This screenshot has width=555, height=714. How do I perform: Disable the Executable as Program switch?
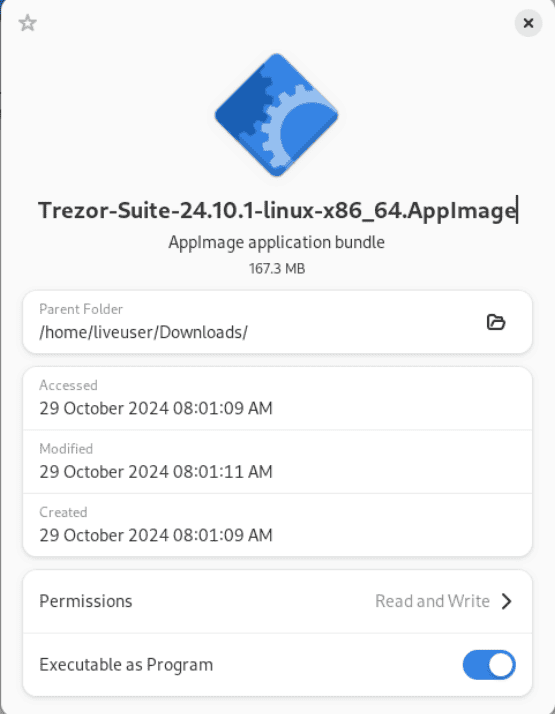489,664
